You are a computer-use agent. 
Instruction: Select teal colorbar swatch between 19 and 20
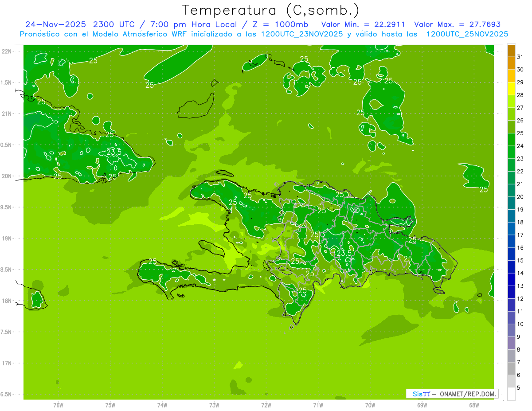click(511, 204)
